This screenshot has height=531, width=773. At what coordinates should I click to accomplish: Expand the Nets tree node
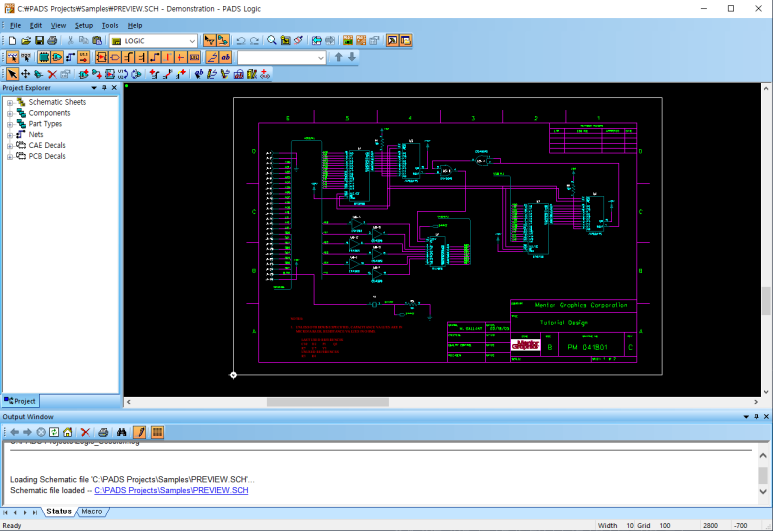click(x=10, y=135)
